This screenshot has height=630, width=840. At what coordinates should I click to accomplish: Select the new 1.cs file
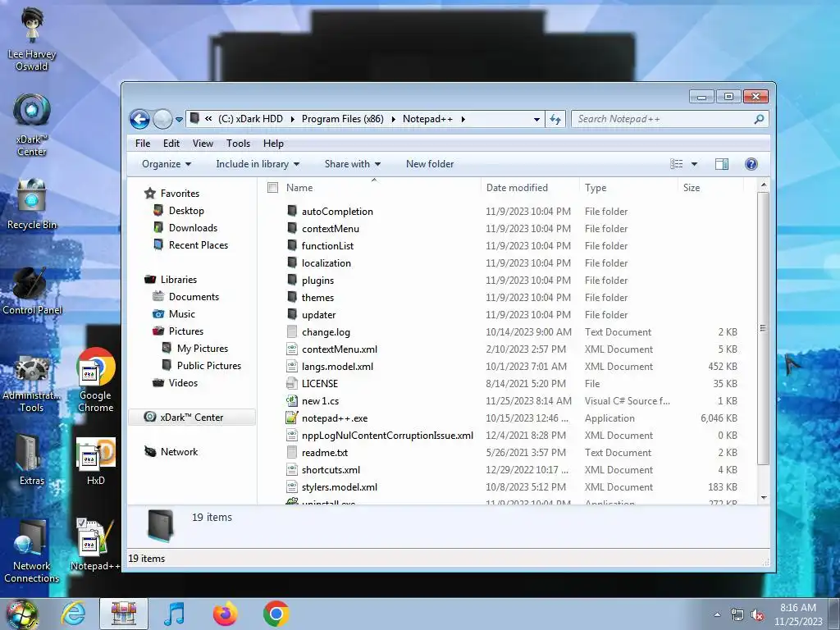[x=321, y=401]
